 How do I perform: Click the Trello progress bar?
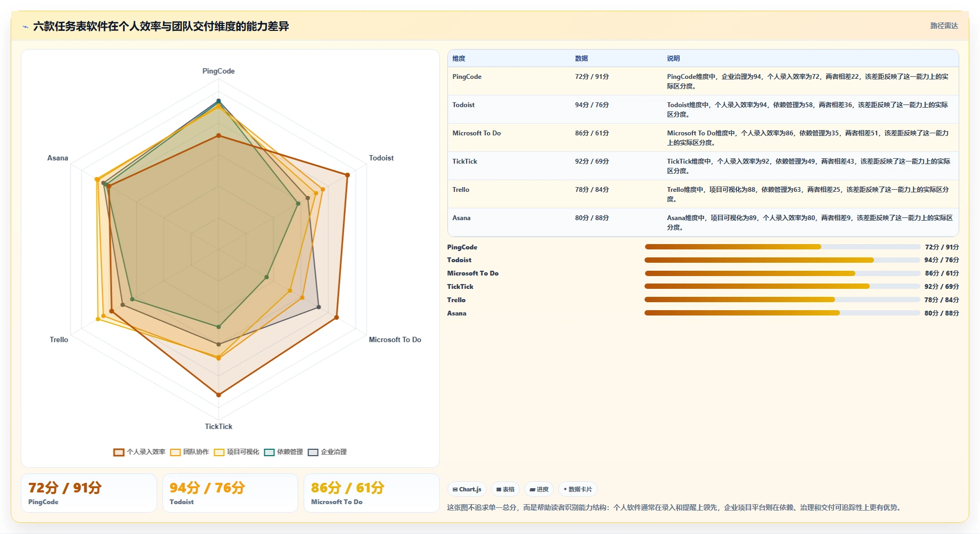tap(782, 300)
